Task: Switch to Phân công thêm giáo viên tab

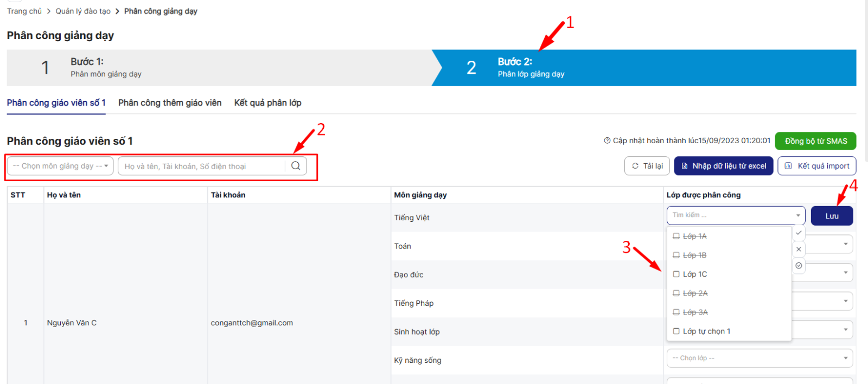Action: 170,103
